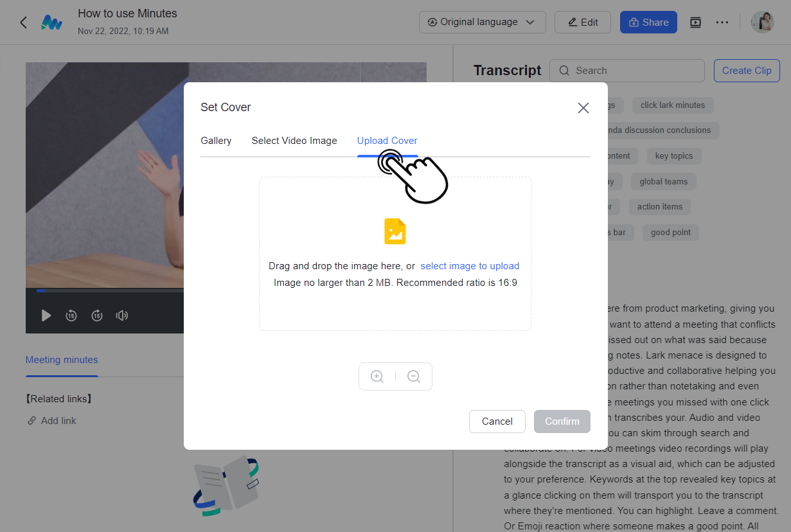Click the zoom out magnifier icon
The image size is (791, 532).
click(x=414, y=377)
